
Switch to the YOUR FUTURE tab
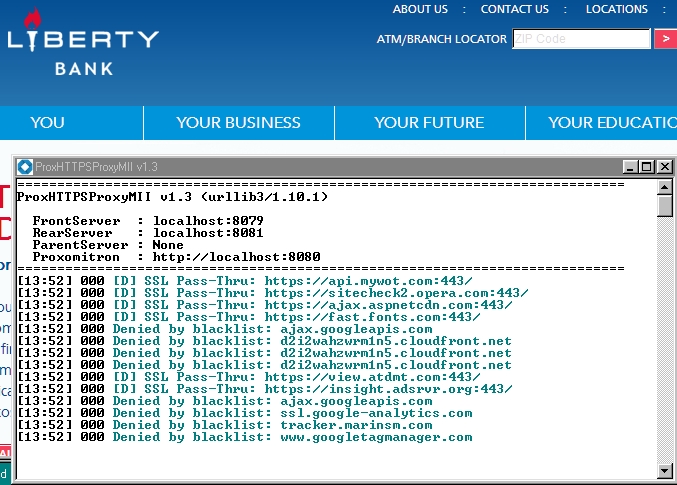pos(429,123)
